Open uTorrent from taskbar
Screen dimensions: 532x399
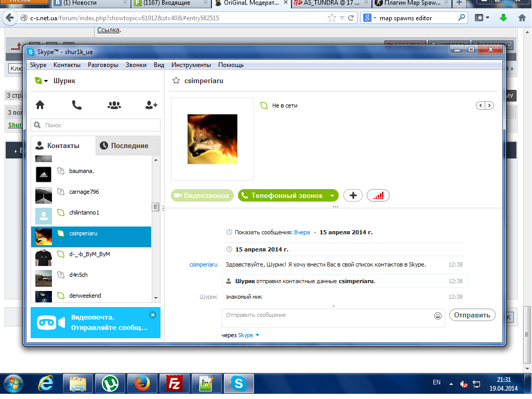(x=110, y=384)
